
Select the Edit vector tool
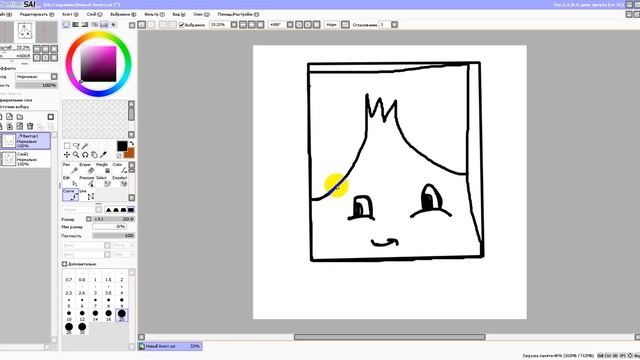tap(70, 181)
